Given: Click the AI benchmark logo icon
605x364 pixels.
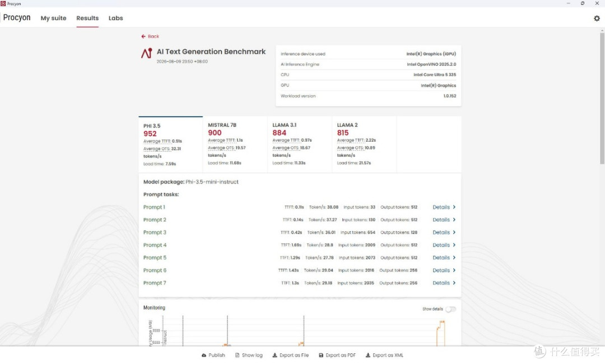Looking at the screenshot, I should point(147,53).
